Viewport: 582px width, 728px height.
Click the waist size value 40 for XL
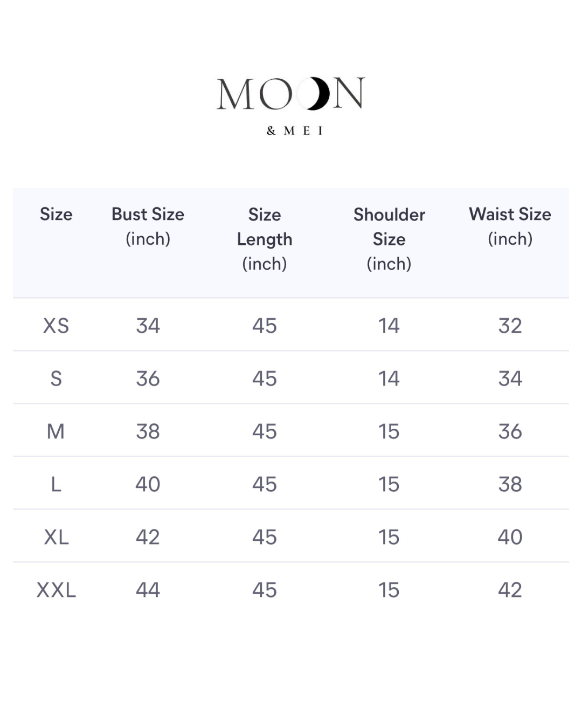[510, 537]
